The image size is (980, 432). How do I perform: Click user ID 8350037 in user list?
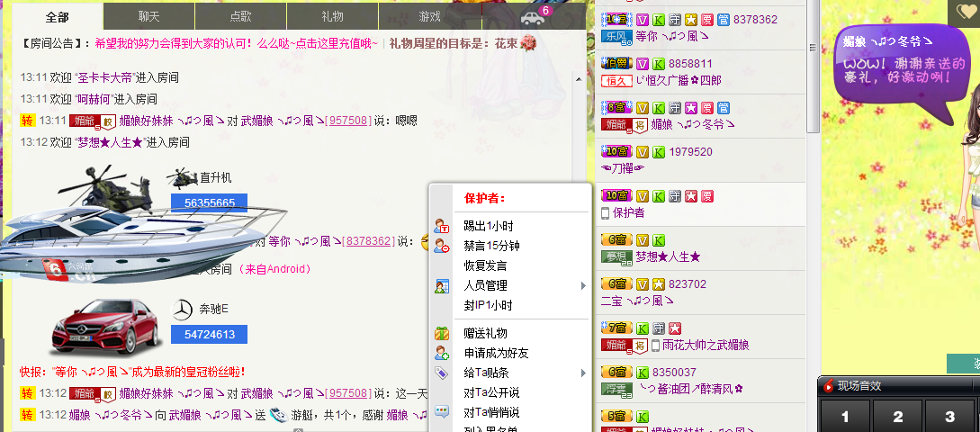coord(674,373)
